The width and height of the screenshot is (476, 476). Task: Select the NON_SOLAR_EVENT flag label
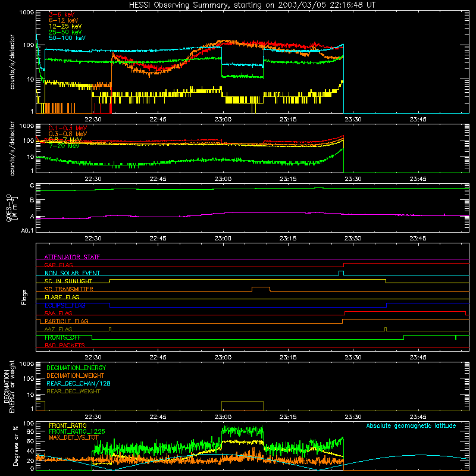coord(72,273)
